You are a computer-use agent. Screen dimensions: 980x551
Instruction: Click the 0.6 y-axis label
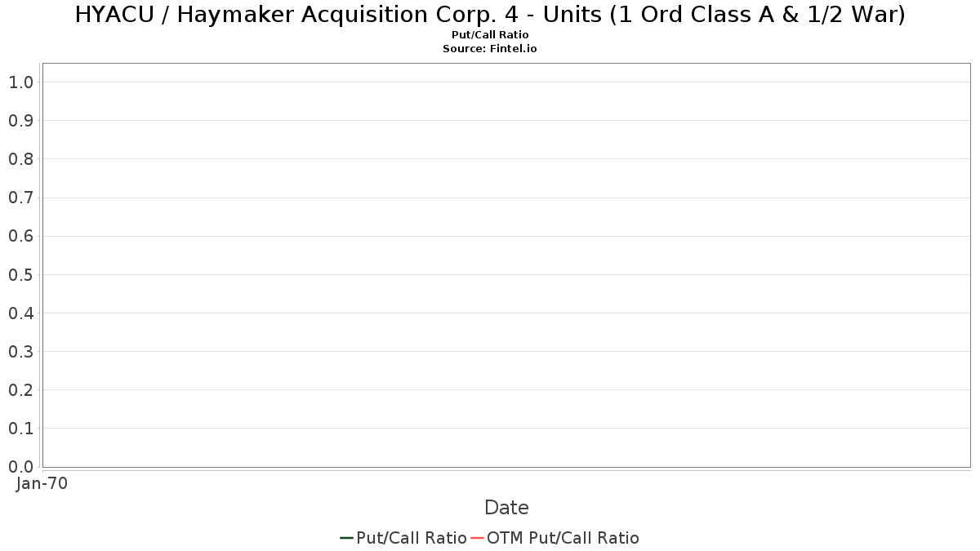pyautogui.click(x=21, y=237)
